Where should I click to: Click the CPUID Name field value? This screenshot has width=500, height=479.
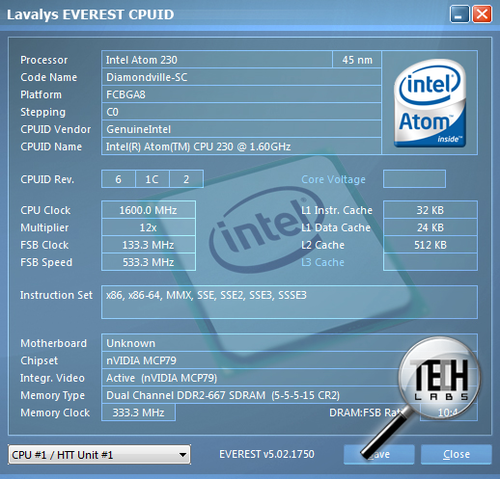[x=241, y=147]
